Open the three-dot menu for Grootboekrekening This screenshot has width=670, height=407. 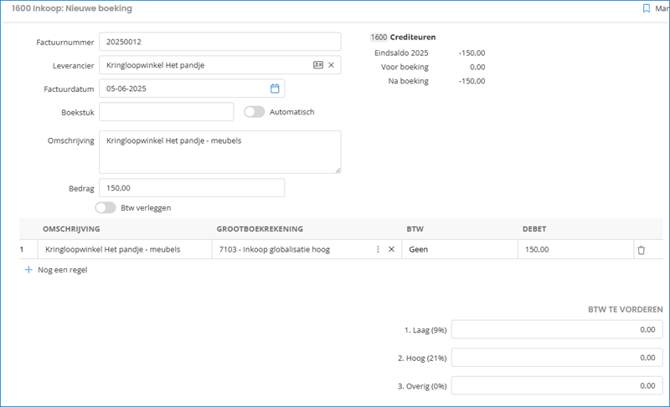[377, 249]
